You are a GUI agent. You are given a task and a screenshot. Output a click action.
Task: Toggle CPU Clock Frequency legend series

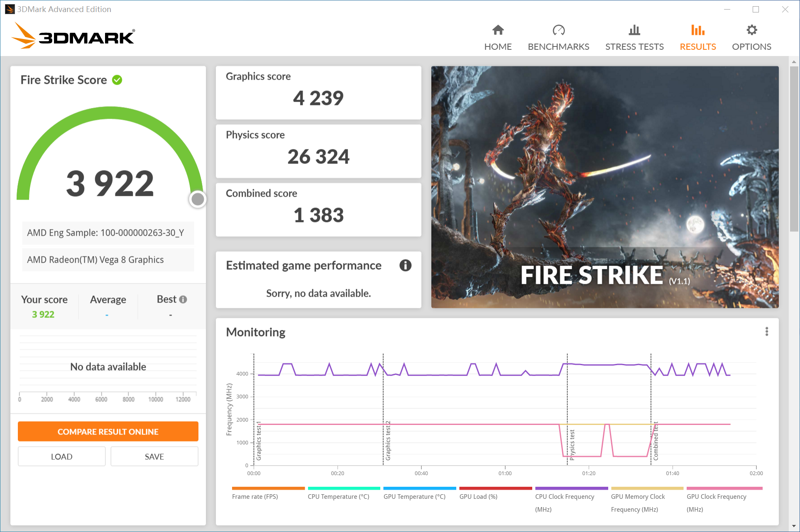click(571, 500)
